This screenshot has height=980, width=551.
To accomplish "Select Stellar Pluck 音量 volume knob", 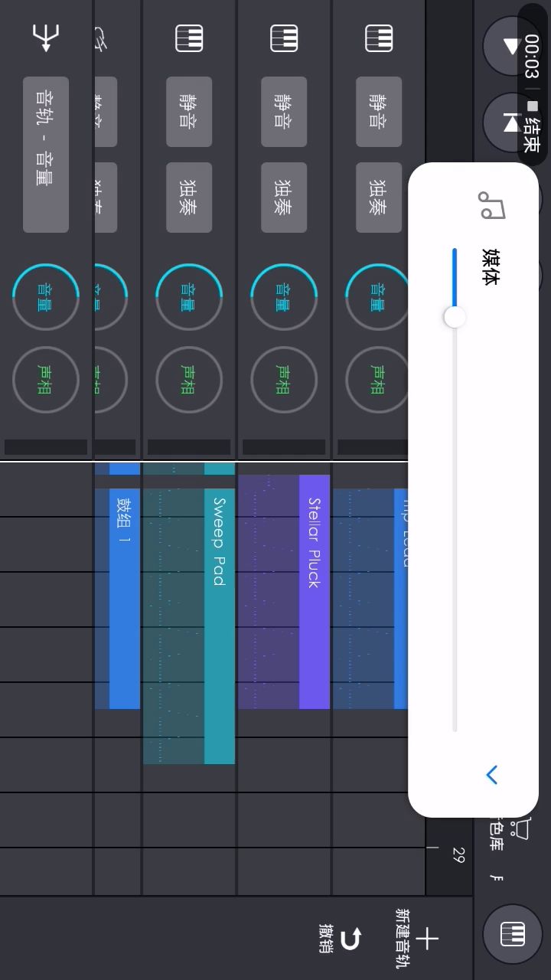I will coord(284,297).
